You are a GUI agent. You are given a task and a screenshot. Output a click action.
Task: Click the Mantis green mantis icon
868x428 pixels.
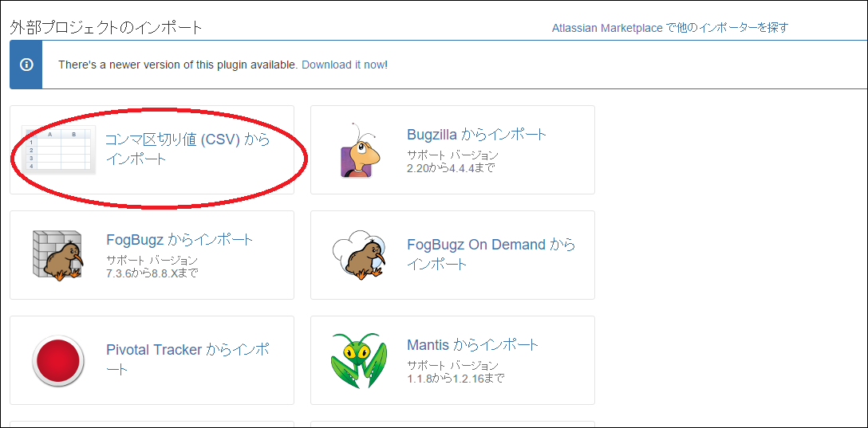click(359, 360)
